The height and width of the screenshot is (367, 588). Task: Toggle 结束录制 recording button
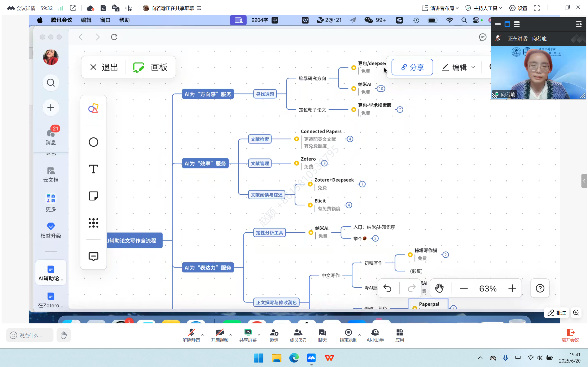pos(348,336)
